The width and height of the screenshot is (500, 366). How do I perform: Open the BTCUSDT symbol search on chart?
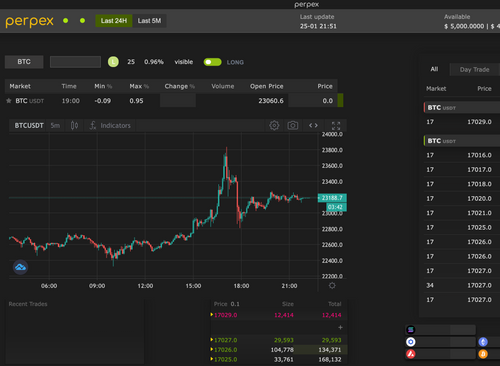point(29,126)
